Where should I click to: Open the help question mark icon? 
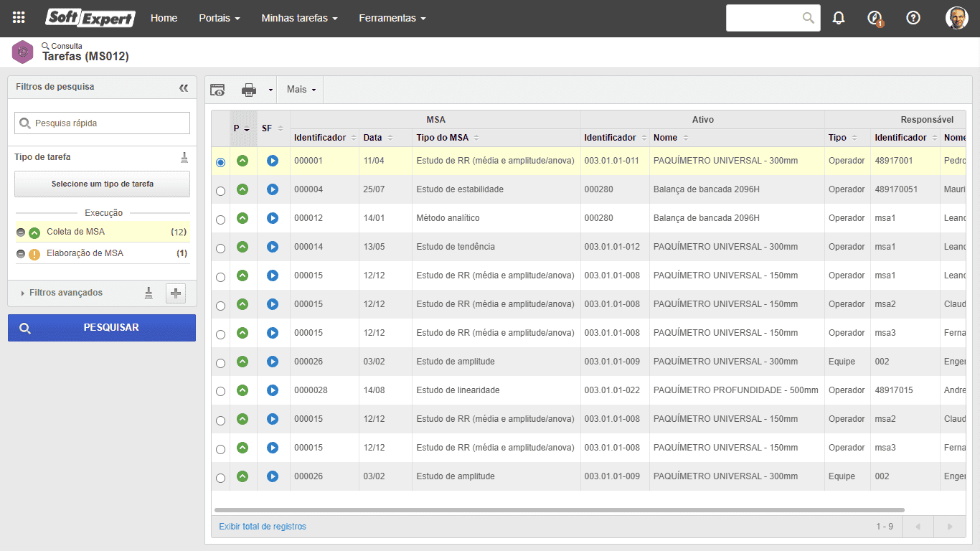pos(913,18)
